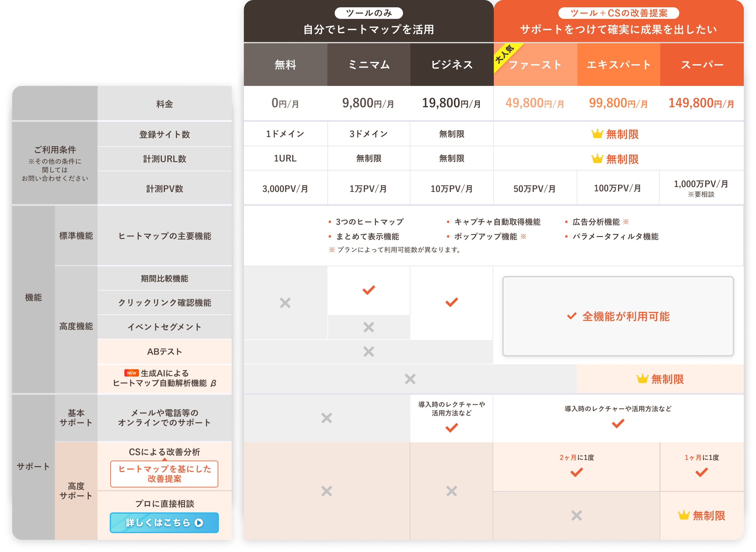Select the エキスパート plan header
This screenshot has width=756, height=552.
619,65
